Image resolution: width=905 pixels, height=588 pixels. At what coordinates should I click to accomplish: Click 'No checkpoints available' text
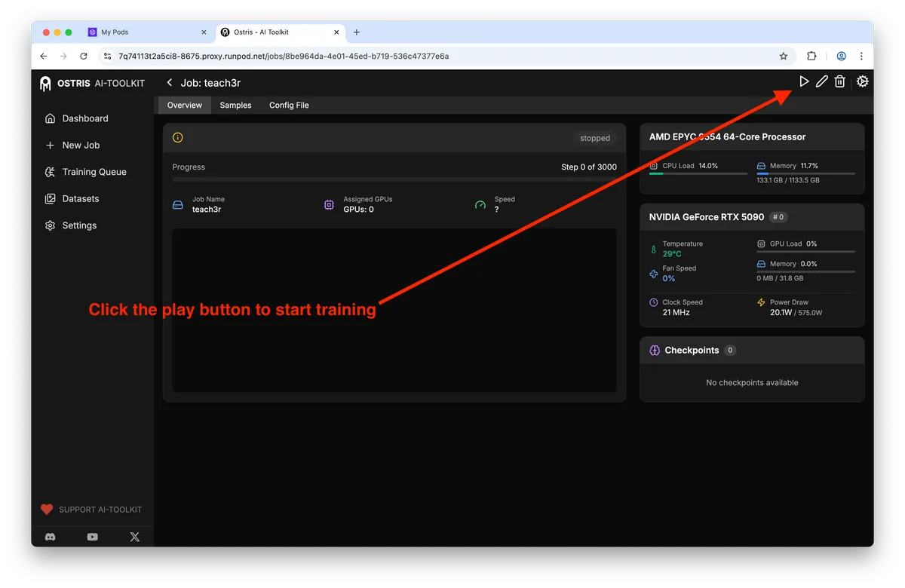coord(752,383)
